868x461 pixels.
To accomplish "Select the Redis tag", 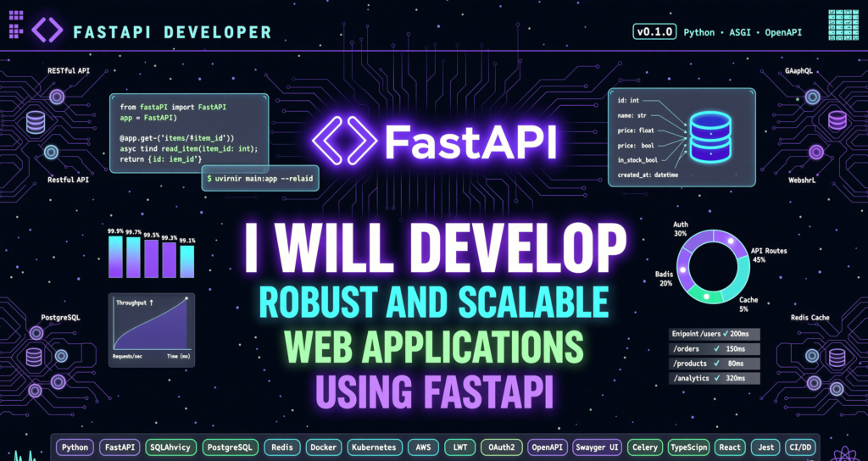I will click(282, 447).
